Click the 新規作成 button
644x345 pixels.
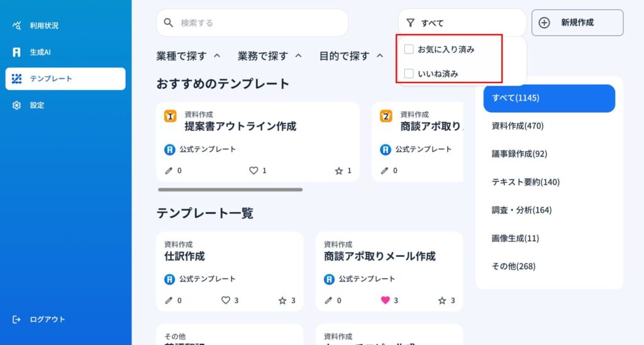(x=577, y=23)
